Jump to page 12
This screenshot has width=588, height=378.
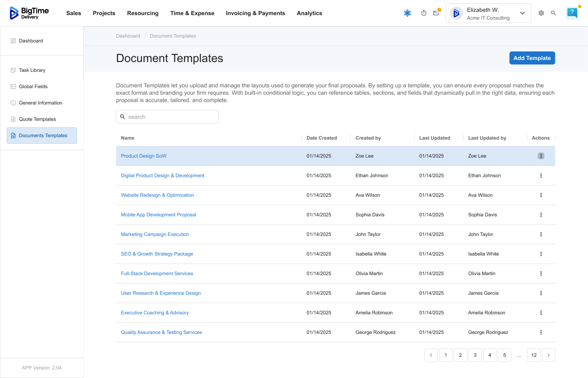pyautogui.click(x=534, y=355)
